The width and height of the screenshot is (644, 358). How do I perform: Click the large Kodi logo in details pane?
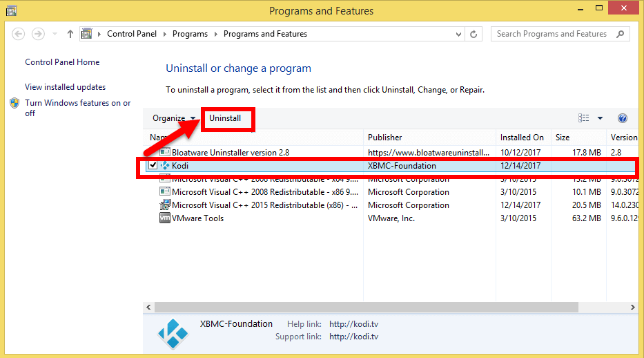(x=172, y=334)
